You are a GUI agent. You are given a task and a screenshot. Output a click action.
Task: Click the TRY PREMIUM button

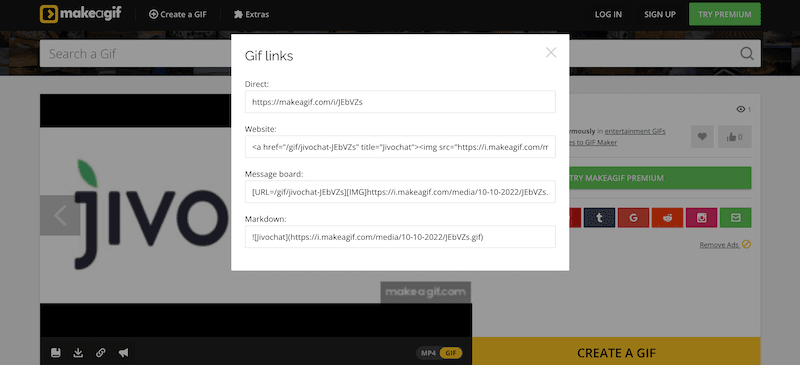[724, 14]
